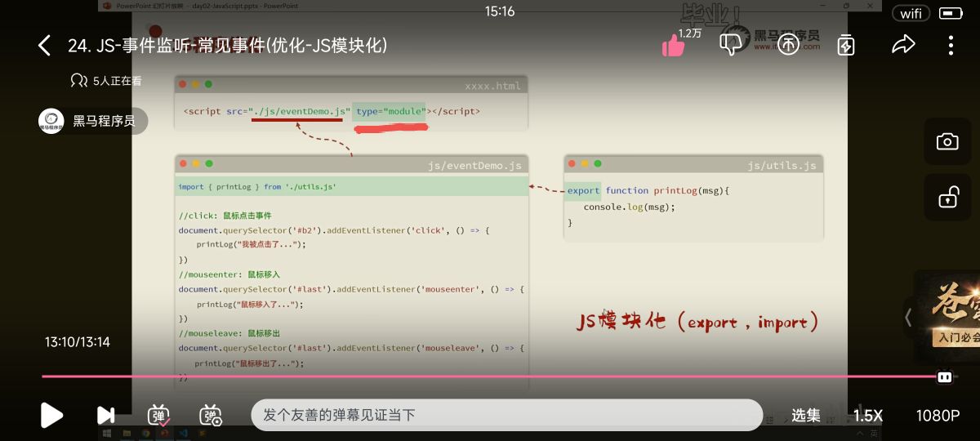The height and width of the screenshot is (441, 980).
Task: Click the danmaku comment input field
Action: pyautogui.click(x=506, y=415)
